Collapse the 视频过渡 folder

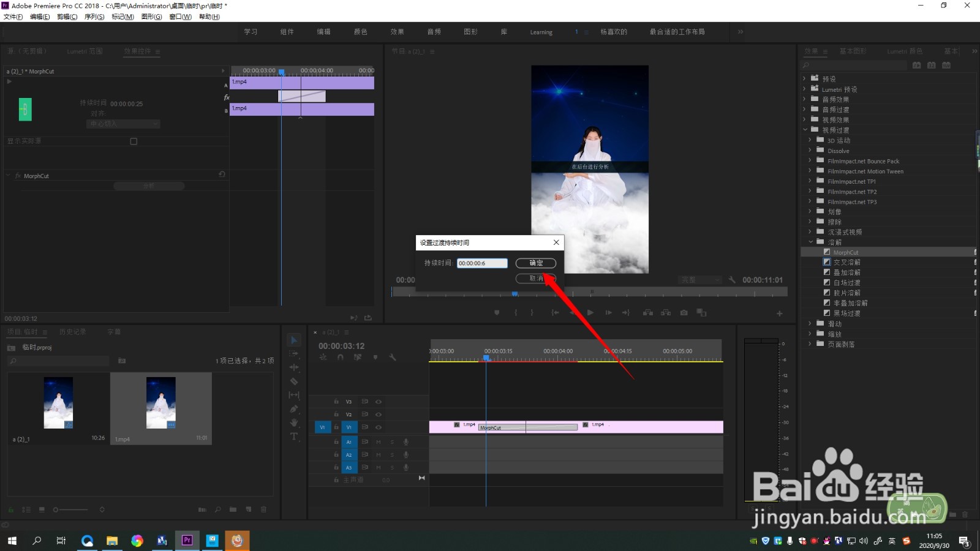805,130
